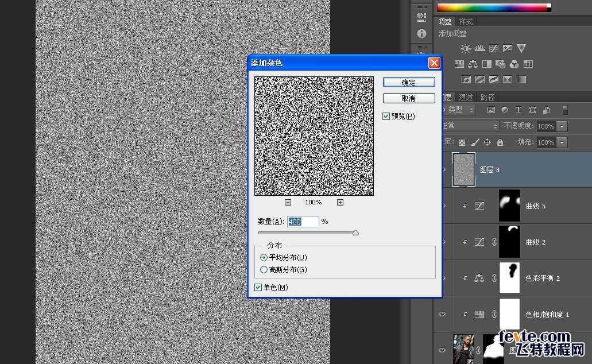The height and width of the screenshot is (364, 592).
Task: Filter layers by type layers
Action: click(519, 110)
